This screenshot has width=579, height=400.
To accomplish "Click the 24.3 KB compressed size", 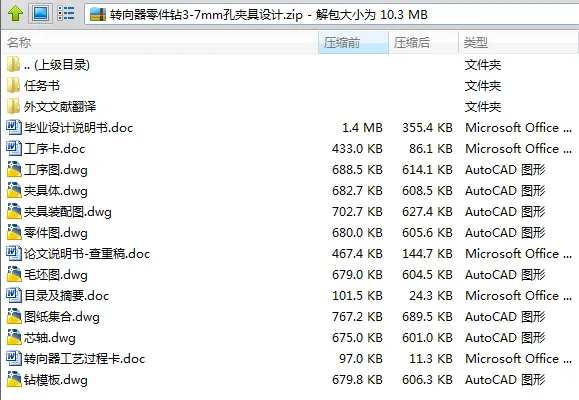I will click(431, 296).
